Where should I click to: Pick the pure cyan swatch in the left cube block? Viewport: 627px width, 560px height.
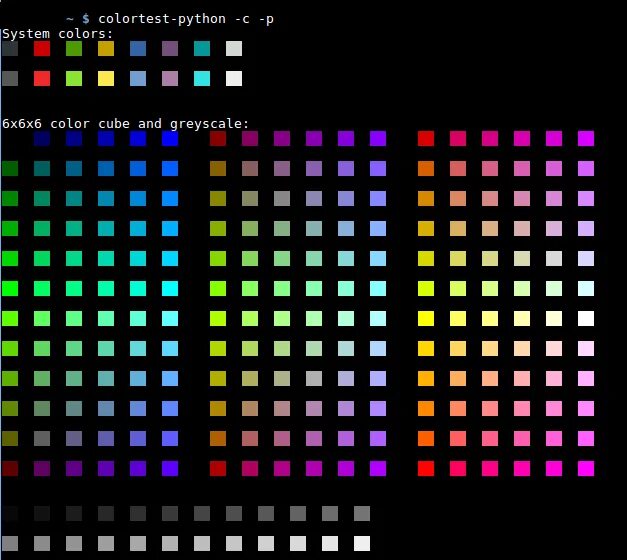[x=170, y=289]
